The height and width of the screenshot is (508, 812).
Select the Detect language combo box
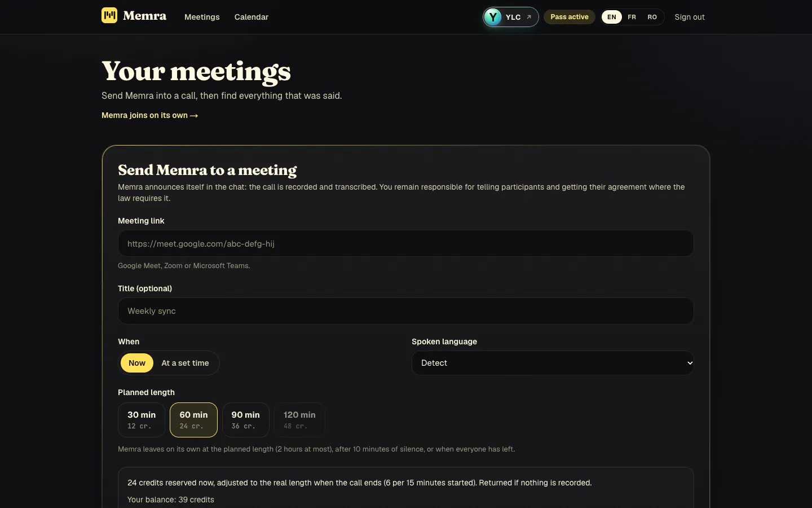click(x=553, y=363)
